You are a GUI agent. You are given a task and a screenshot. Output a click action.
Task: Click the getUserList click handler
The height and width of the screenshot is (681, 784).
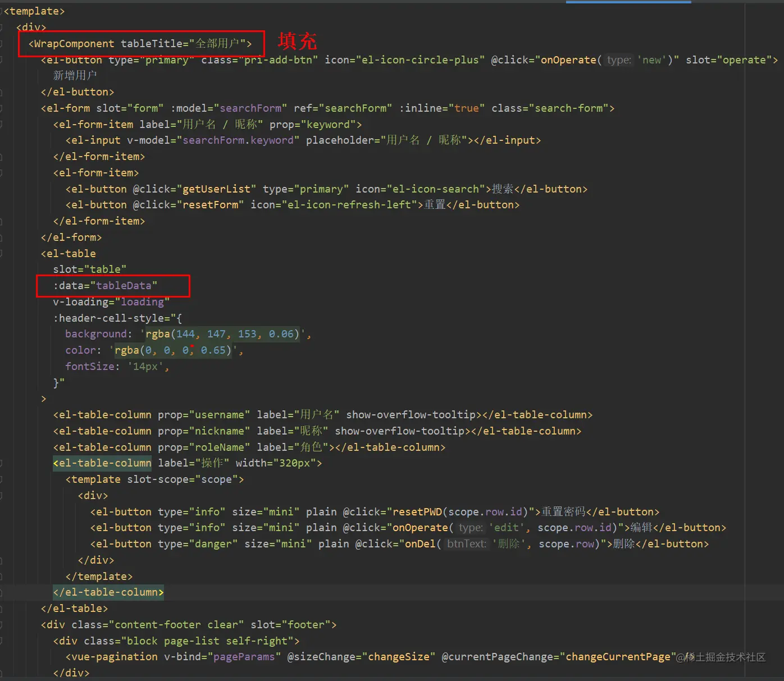216,189
